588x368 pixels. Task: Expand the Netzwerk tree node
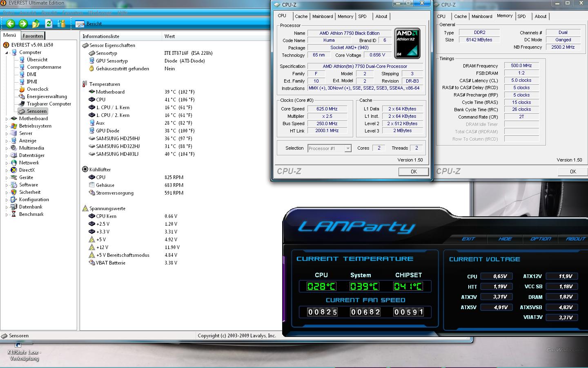(x=7, y=163)
